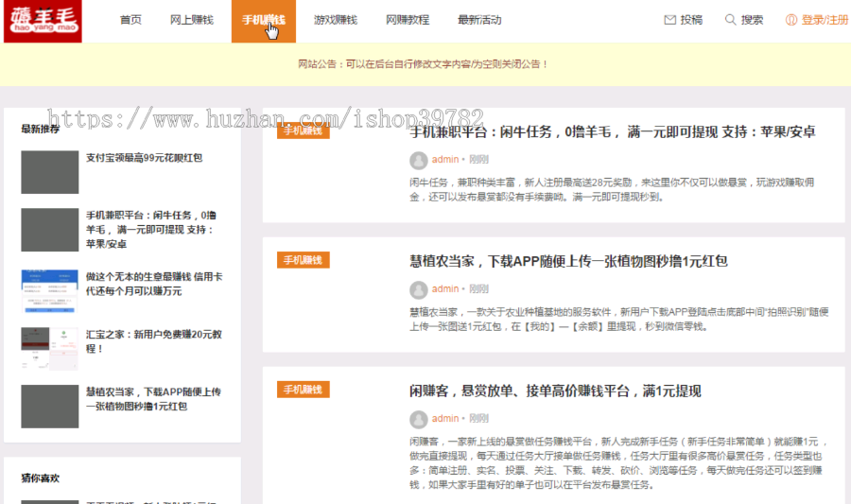This screenshot has height=504, width=851.
Task: Open the 首页 navigation tab
Action: [x=130, y=20]
